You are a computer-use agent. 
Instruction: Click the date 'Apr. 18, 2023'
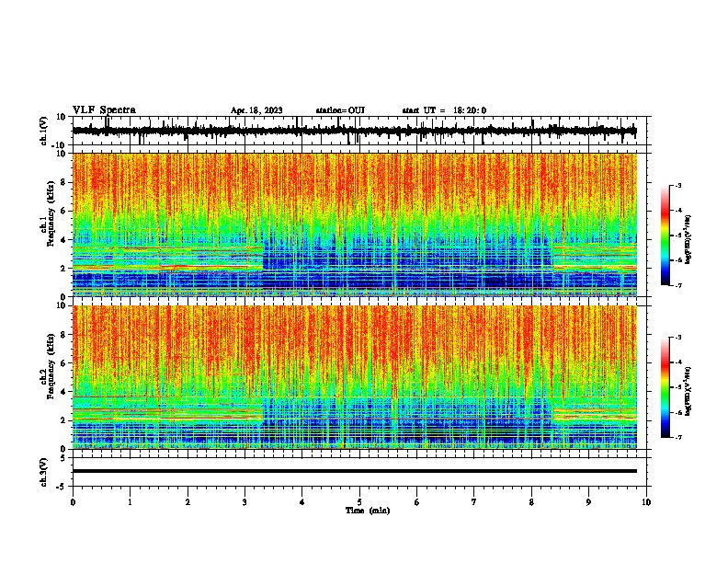click(x=256, y=110)
